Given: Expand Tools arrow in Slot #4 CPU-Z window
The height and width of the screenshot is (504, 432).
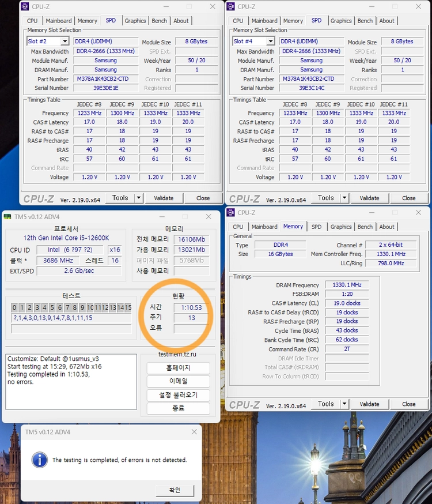Looking at the screenshot, I should 344,198.
